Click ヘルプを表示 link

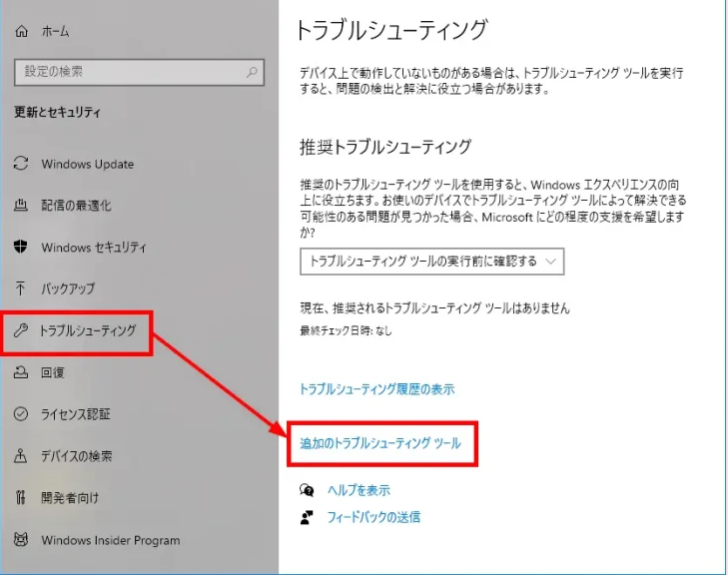click(359, 490)
